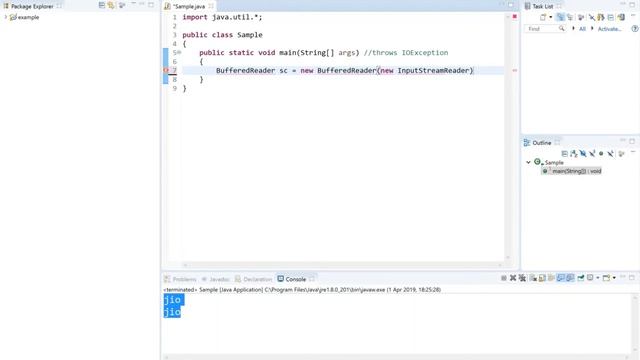Toggle Scheduled presentation in Task List
This screenshot has height=360, width=640.
(x=570, y=17)
